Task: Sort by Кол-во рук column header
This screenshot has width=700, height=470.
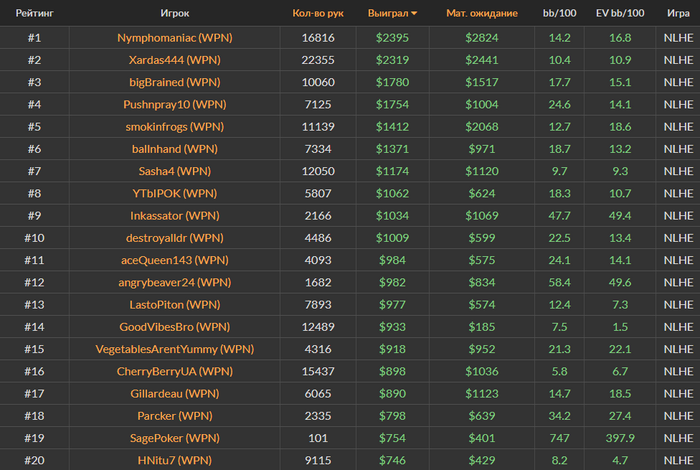Action: 318,13
